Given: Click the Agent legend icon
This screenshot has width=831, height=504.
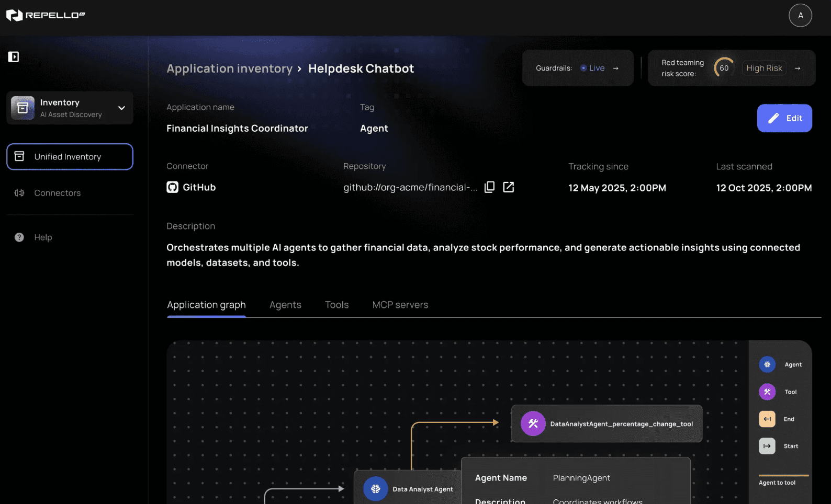Looking at the screenshot, I should (x=767, y=364).
